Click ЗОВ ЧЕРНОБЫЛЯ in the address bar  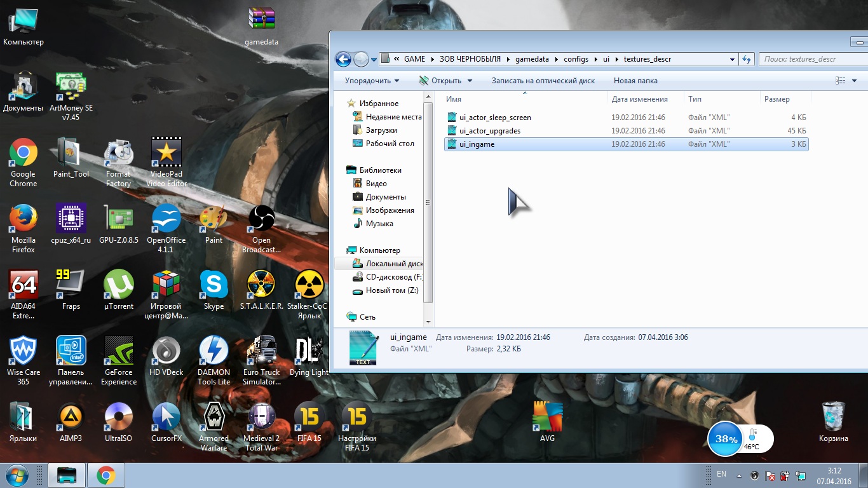pos(469,59)
